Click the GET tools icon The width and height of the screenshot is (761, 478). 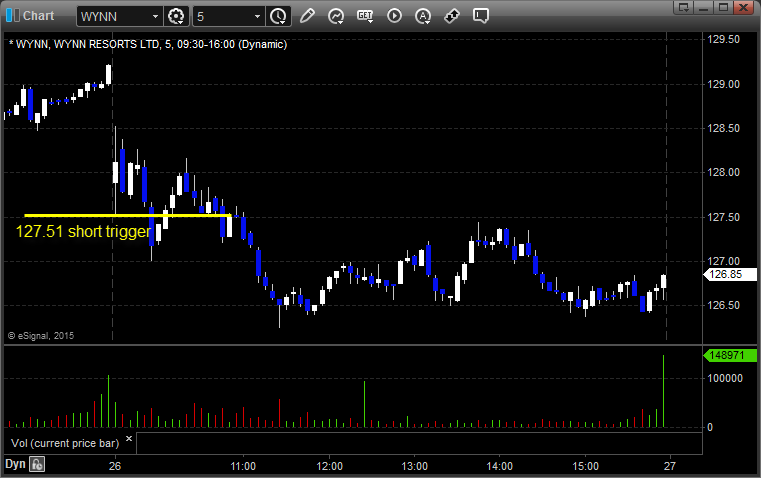click(x=365, y=16)
